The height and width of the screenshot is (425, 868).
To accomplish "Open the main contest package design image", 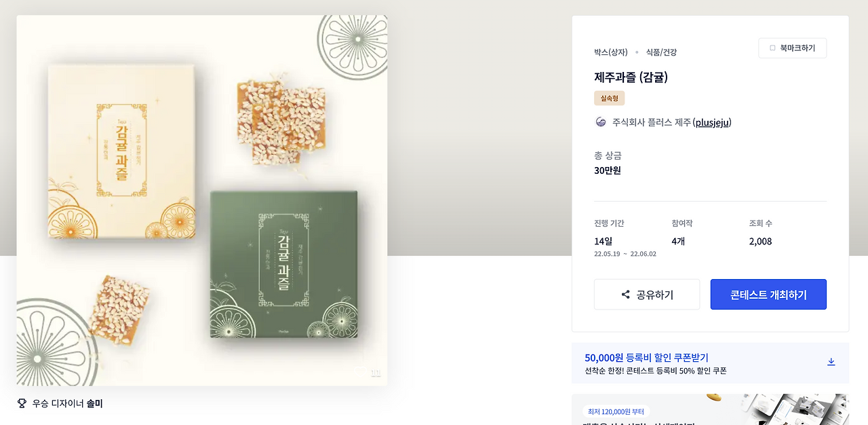I will pyautogui.click(x=201, y=200).
